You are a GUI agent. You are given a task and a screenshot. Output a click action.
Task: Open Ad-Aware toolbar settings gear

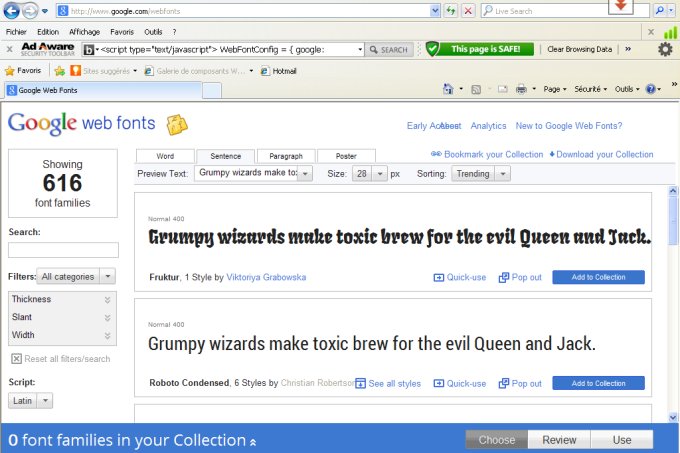(x=665, y=49)
